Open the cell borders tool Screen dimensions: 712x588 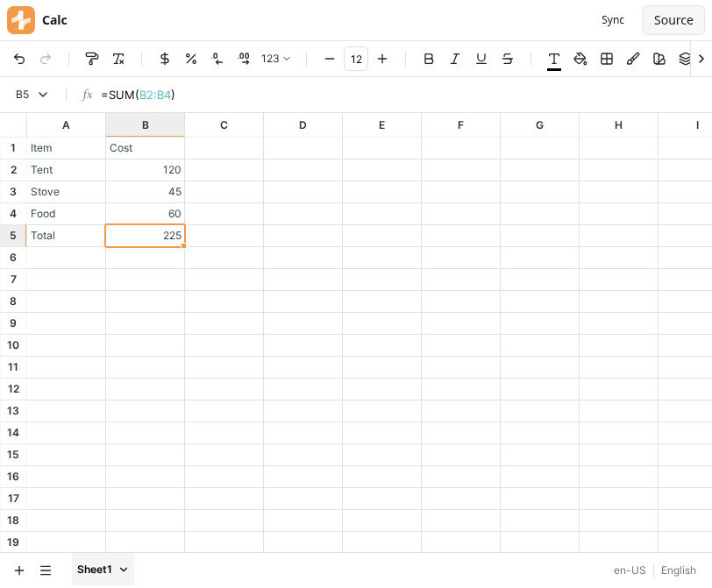tap(607, 59)
